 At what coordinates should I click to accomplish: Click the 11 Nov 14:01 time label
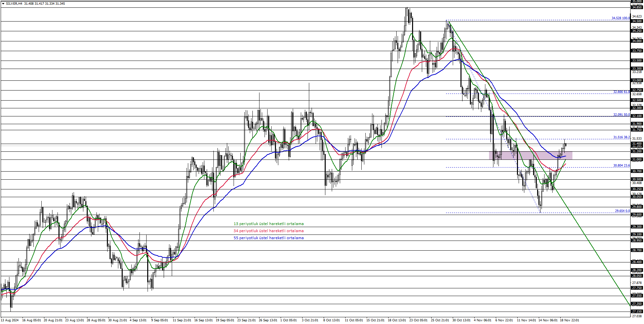pos(526,320)
